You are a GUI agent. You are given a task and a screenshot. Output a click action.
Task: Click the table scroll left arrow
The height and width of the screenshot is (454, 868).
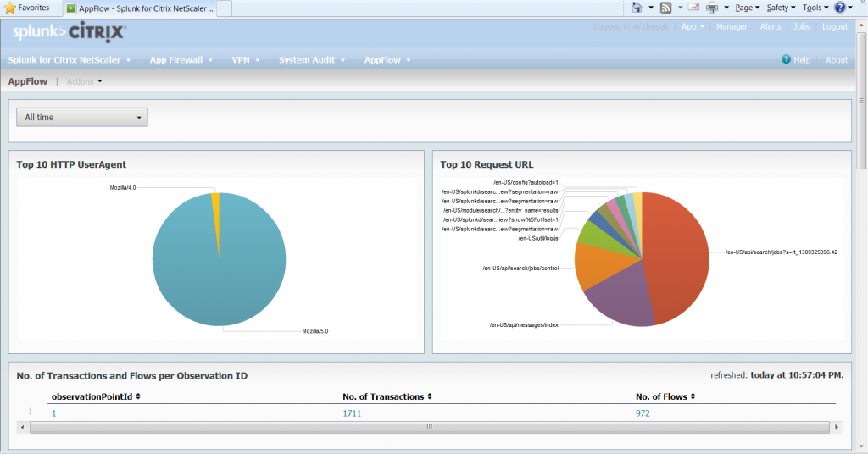[x=22, y=427]
